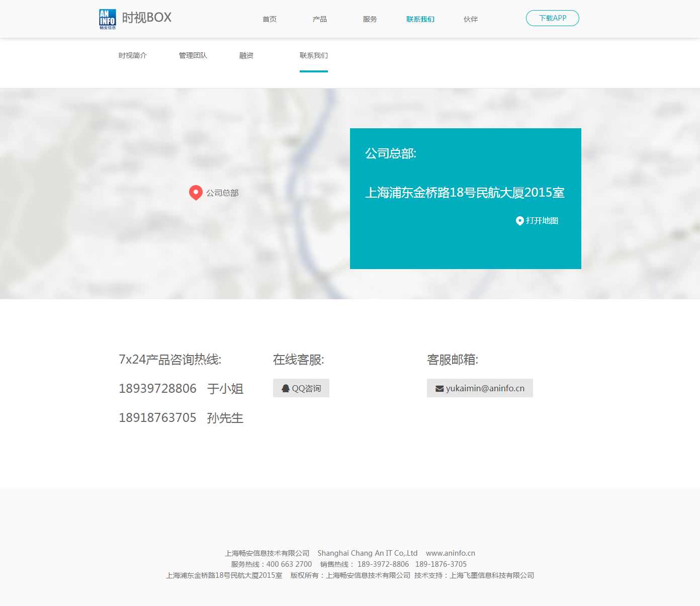Click footer sales number 189-1876-3705
The image size is (700, 606).
441,564
